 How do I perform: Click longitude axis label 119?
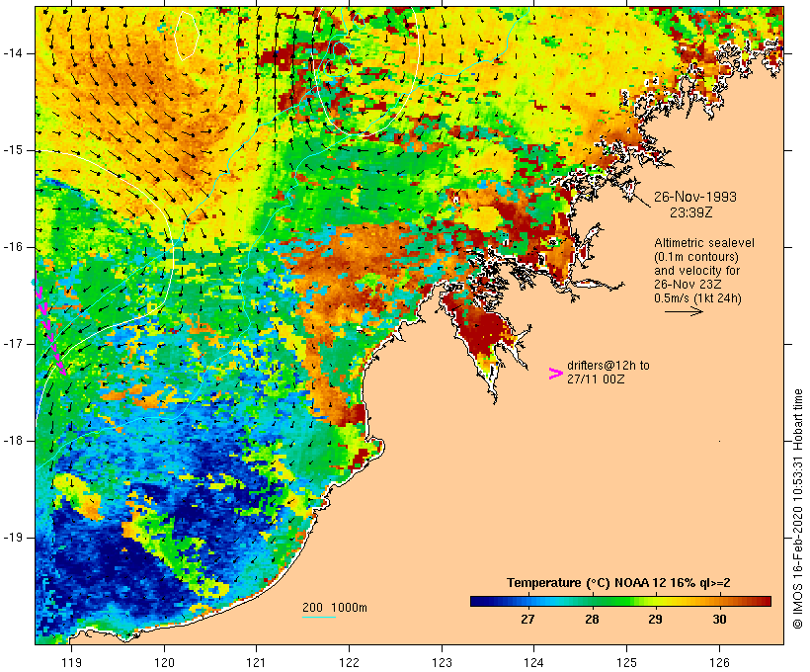(71, 662)
